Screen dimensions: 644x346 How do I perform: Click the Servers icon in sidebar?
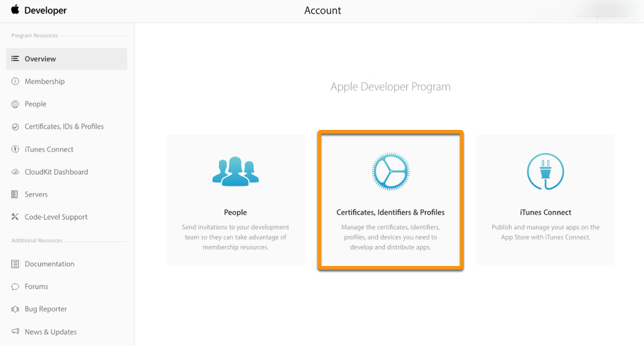[x=15, y=195]
